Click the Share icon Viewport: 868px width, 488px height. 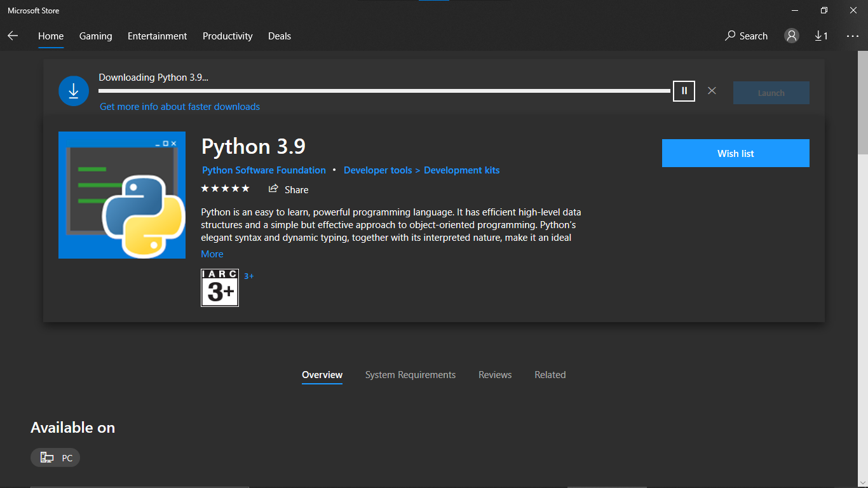coord(273,189)
